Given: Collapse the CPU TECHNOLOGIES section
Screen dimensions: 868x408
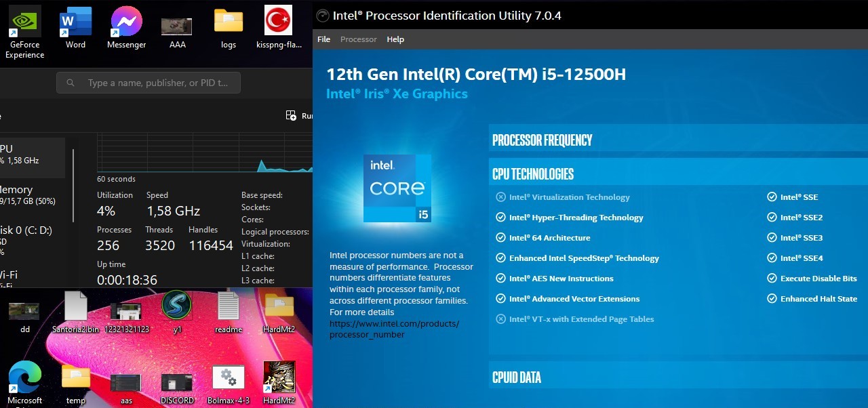Looking at the screenshot, I should click(678, 174).
